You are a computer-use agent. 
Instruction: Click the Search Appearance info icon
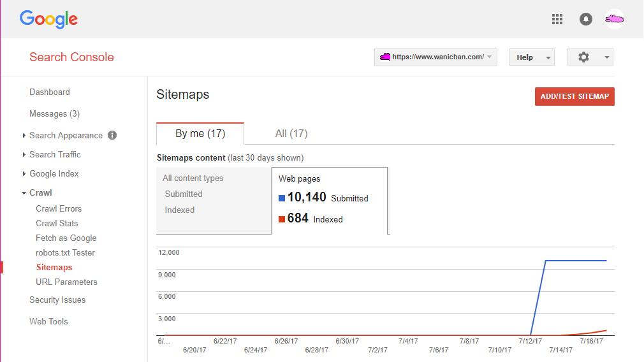pyautogui.click(x=112, y=135)
